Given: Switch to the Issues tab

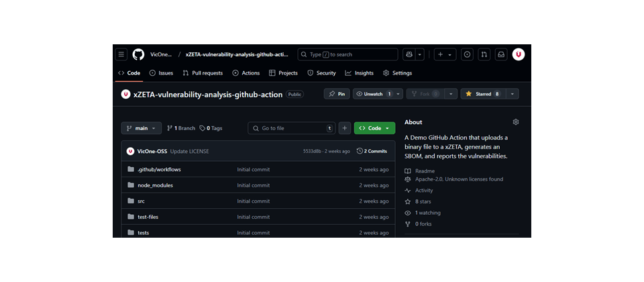Looking at the screenshot, I should pos(161,73).
